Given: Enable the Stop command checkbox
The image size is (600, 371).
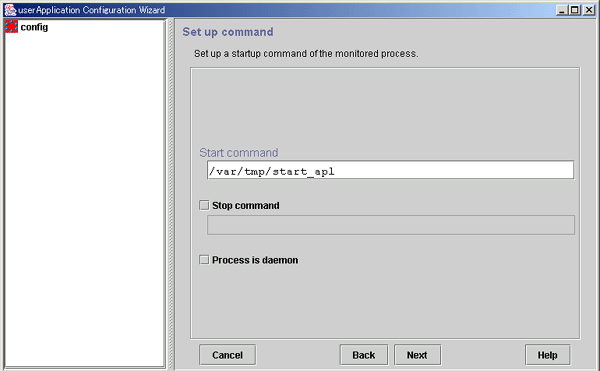Looking at the screenshot, I should coord(204,205).
